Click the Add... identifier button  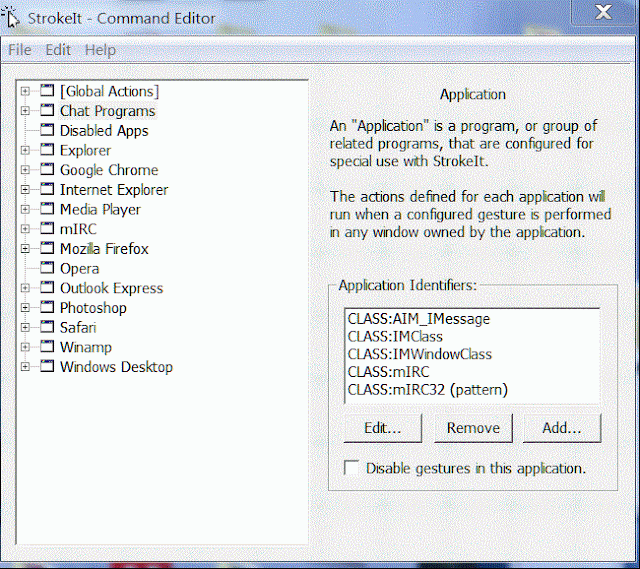[x=562, y=428]
